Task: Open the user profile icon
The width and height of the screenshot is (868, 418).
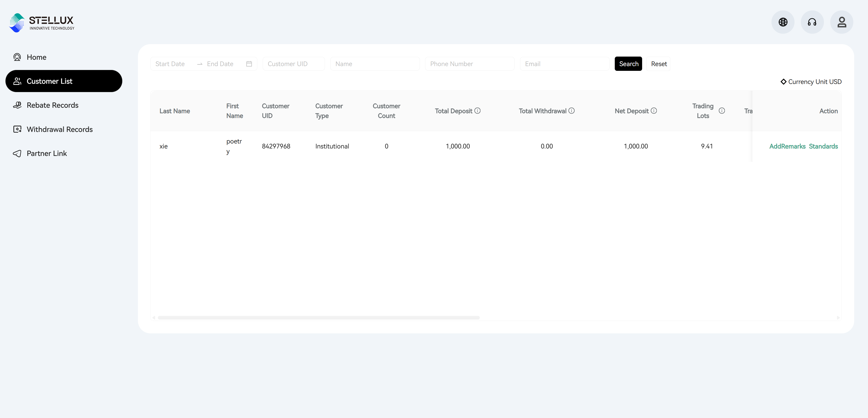Action: (x=842, y=22)
